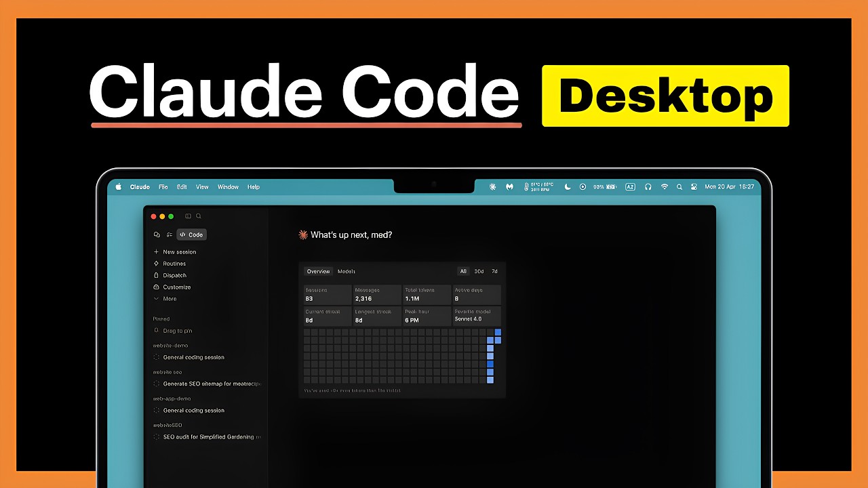
Task: Open Generate SEO sitemap session
Action: [208, 384]
